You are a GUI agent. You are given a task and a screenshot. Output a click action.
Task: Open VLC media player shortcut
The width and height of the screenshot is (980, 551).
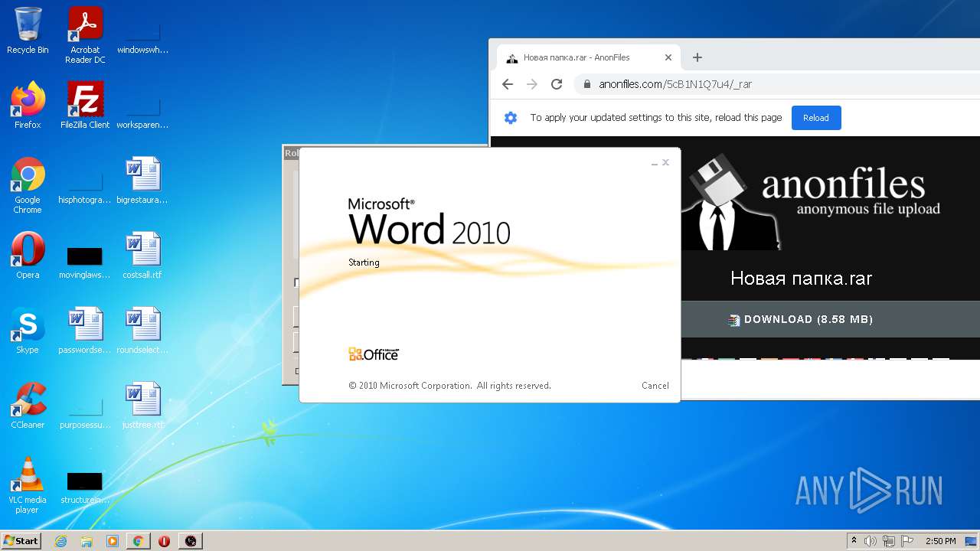point(28,485)
